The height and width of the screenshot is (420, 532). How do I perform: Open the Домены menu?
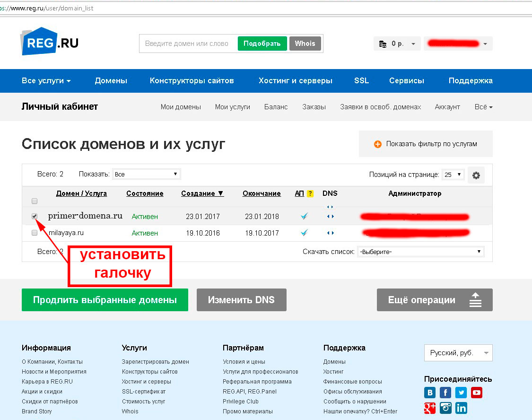[111, 81]
